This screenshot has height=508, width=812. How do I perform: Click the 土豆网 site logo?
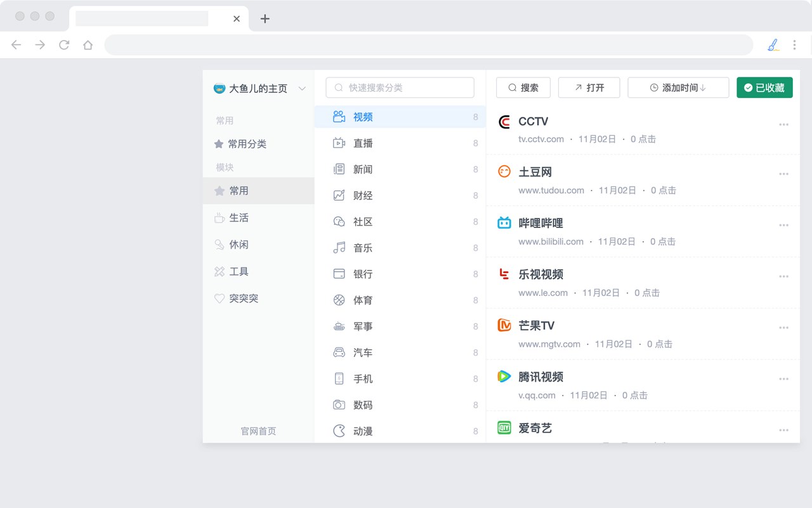(x=504, y=171)
